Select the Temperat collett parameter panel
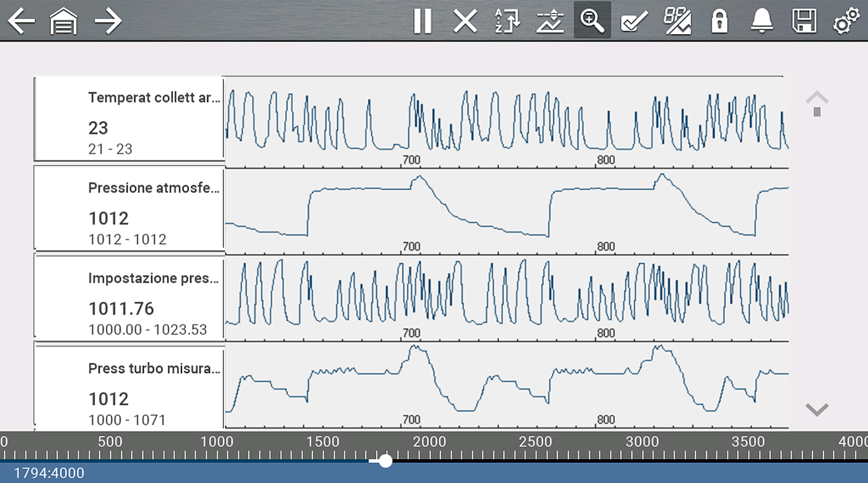 tap(129, 120)
